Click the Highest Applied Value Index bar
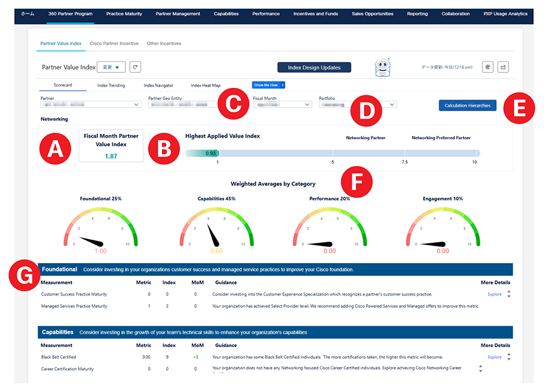Image resolution: width=548 pixels, height=392 pixels. point(332,153)
